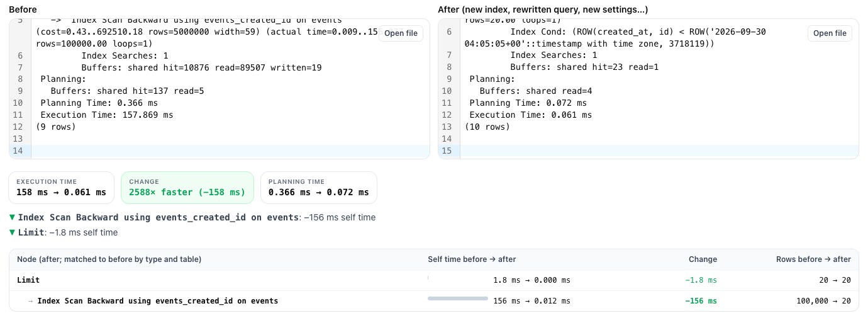This screenshot has width=868, height=318.
Task: Click the 100,000 → 20 rows value
Action: [x=823, y=301]
